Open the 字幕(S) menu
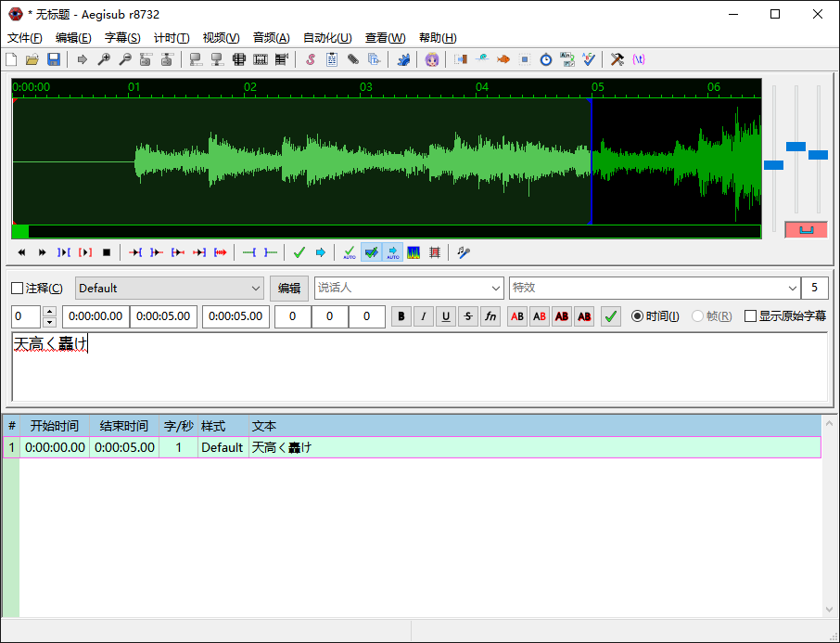Viewport: 840px width, 643px height. 122,38
